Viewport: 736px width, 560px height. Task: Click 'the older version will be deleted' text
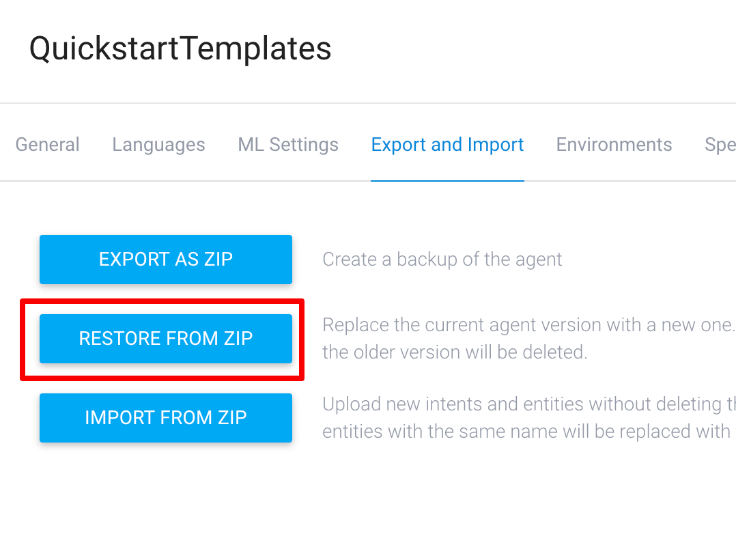pyautogui.click(x=455, y=352)
